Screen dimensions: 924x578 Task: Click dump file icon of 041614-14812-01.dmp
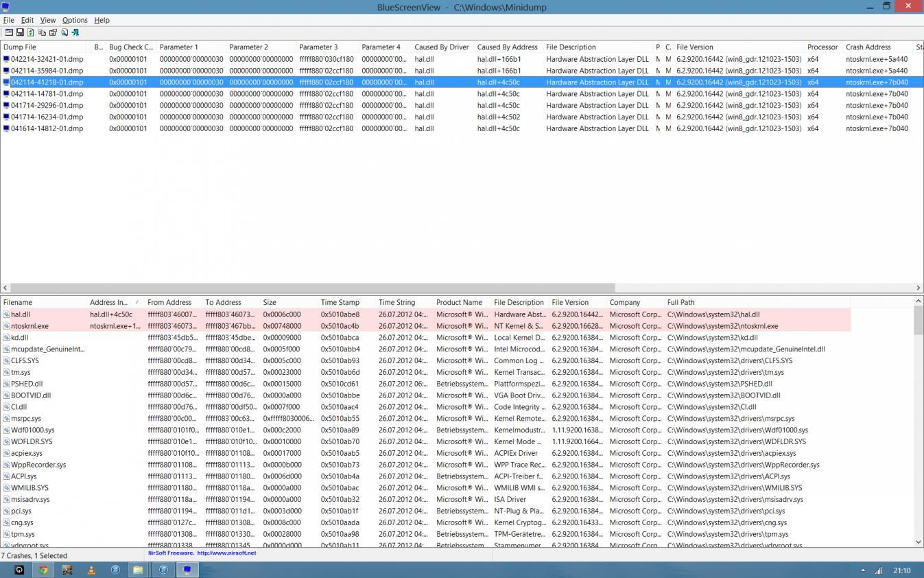[x=6, y=128]
